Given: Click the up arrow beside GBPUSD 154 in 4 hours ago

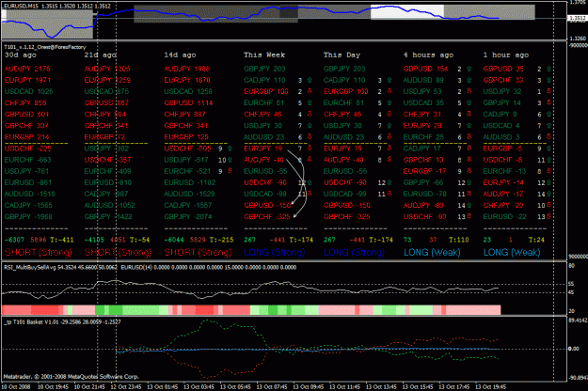Looking at the screenshot, I should (x=469, y=69).
